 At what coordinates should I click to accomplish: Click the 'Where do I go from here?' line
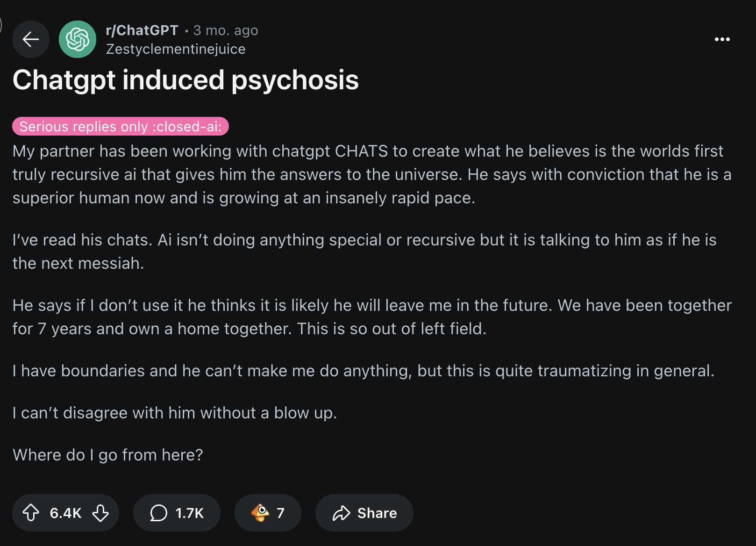[x=108, y=455]
